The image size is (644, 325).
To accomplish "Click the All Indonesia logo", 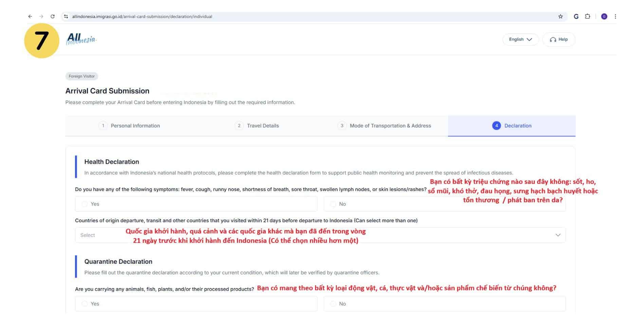I will 81,39.
